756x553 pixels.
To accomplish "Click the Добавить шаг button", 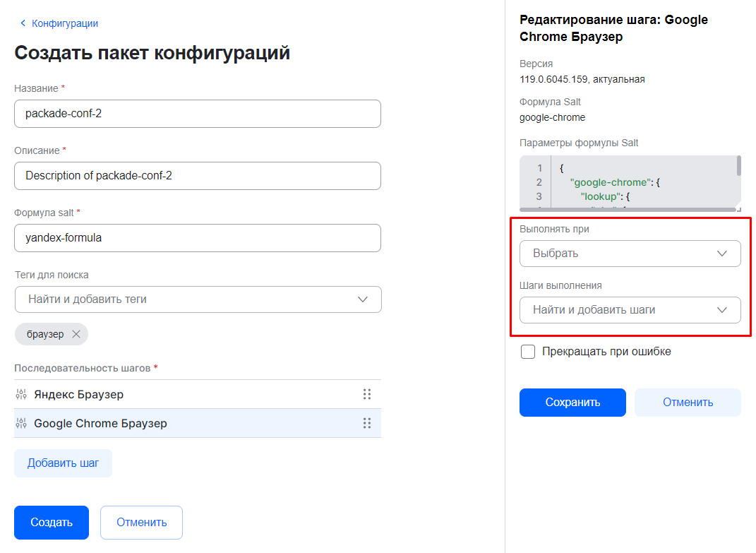I will point(63,463).
